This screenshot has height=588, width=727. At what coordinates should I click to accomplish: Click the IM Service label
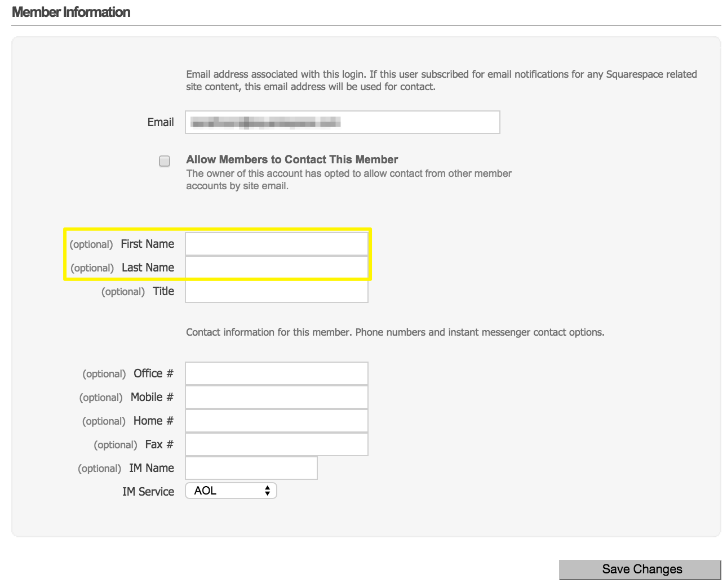click(148, 492)
